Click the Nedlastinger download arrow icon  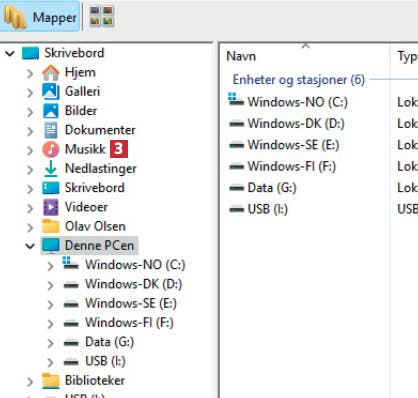click(51, 168)
